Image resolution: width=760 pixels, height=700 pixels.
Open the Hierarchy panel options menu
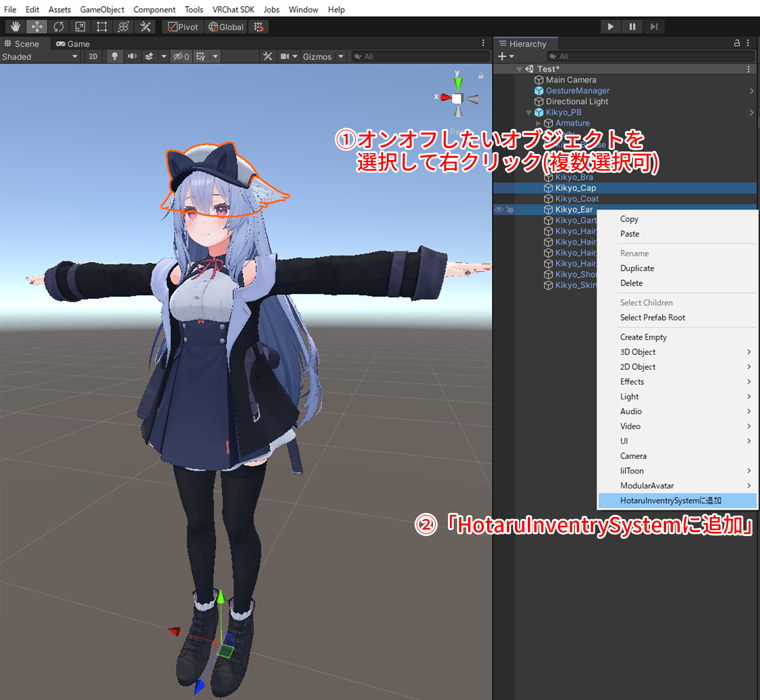[x=748, y=43]
